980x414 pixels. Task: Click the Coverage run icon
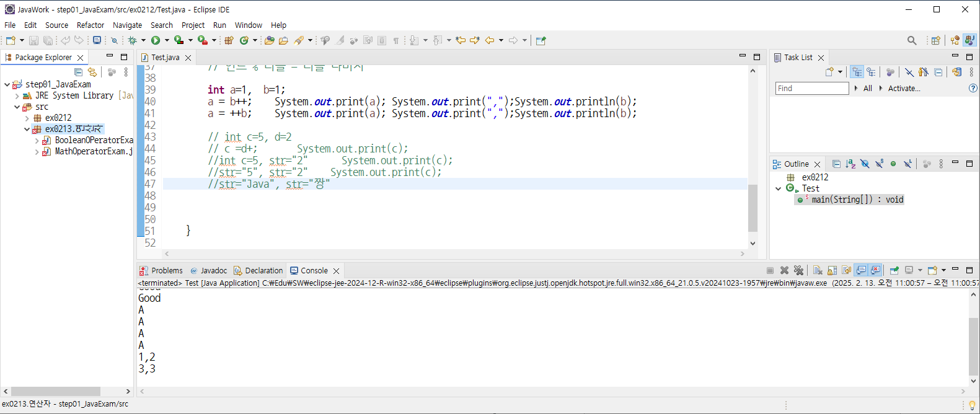tap(179, 40)
